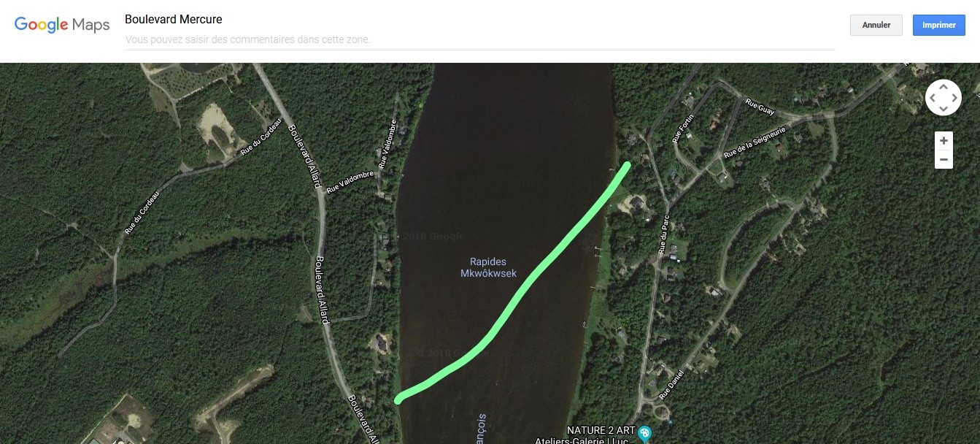The width and height of the screenshot is (980, 444).
Task: Click the zoom out minus button
Action: pyautogui.click(x=944, y=159)
